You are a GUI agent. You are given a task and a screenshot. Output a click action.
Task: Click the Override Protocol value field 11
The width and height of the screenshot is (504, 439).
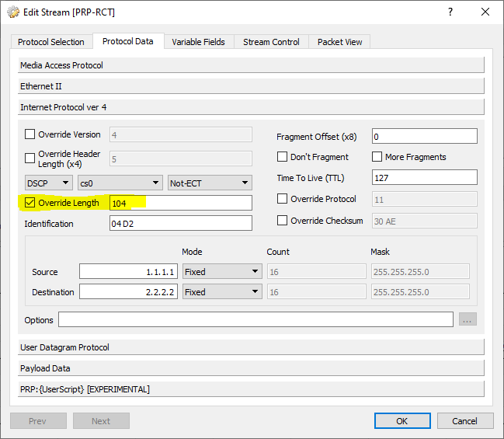(x=425, y=200)
